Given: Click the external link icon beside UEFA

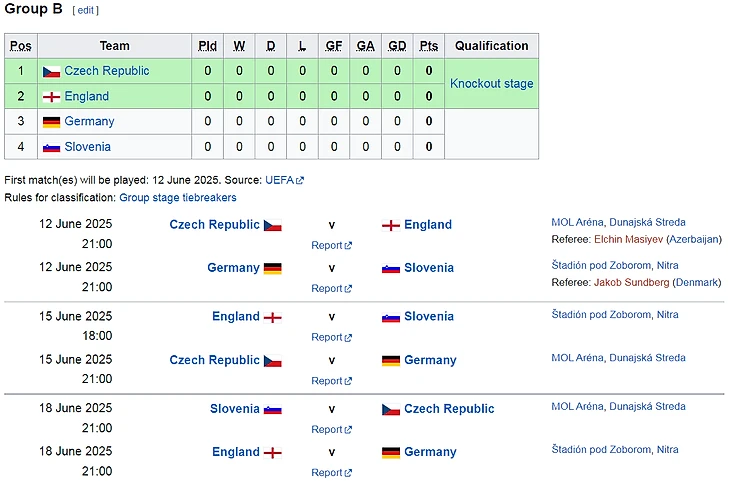Looking at the screenshot, I should (300, 181).
